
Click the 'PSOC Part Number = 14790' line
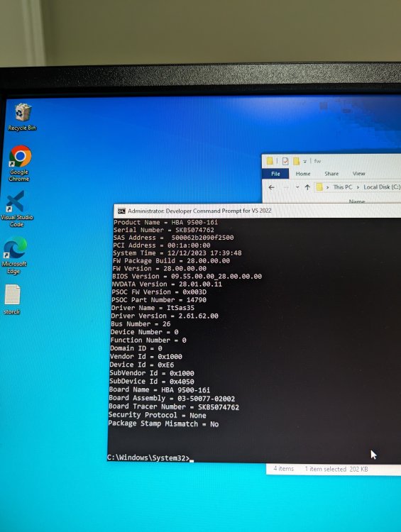click(x=158, y=300)
